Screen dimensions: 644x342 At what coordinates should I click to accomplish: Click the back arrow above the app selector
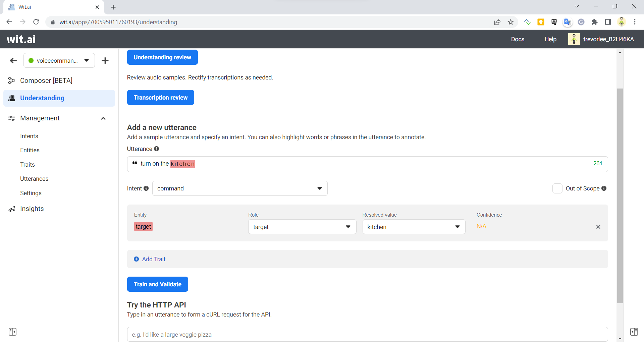pyautogui.click(x=13, y=61)
